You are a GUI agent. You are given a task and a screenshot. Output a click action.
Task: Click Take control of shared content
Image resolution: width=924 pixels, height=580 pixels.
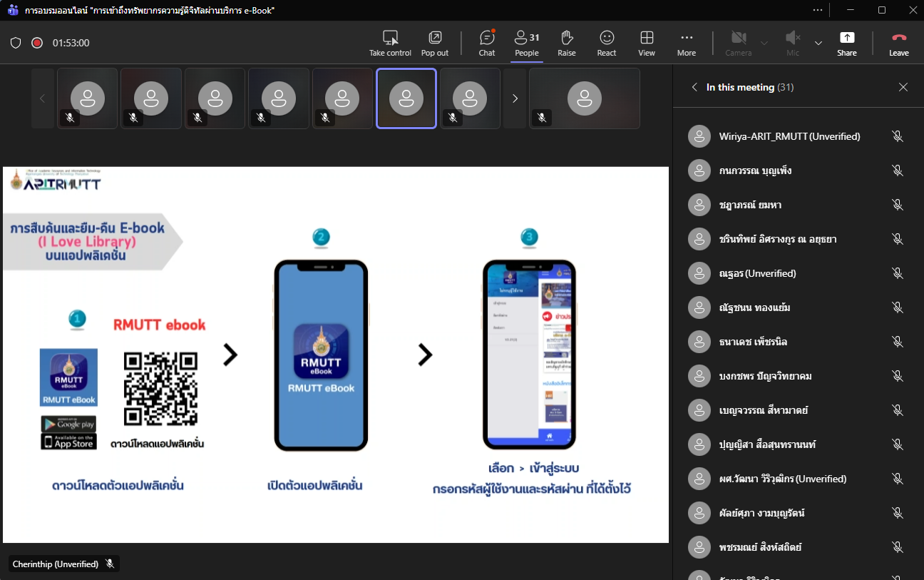coord(390,43)
